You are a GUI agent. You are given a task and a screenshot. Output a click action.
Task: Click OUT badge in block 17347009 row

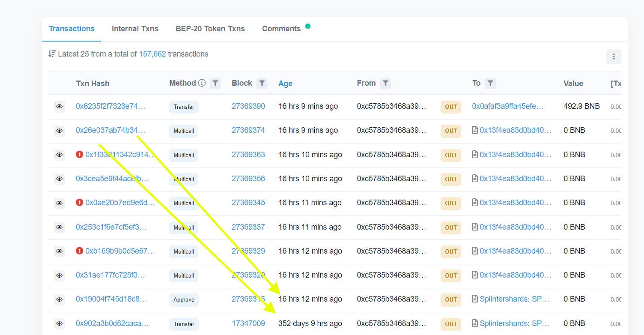pyautogui.click(x=451, y=324)
